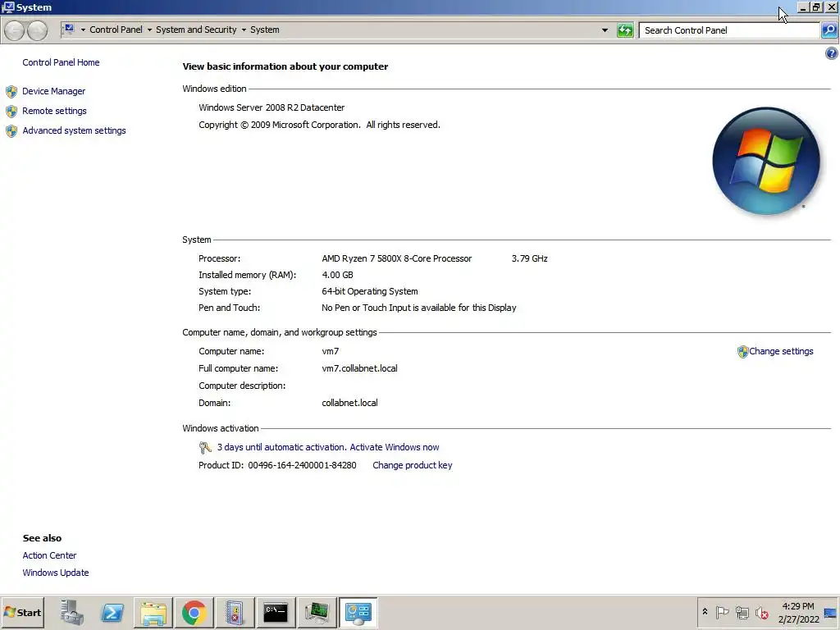Open the Help question mark button
The width and height of the screenshot is (840, 630).
point(832,53)
